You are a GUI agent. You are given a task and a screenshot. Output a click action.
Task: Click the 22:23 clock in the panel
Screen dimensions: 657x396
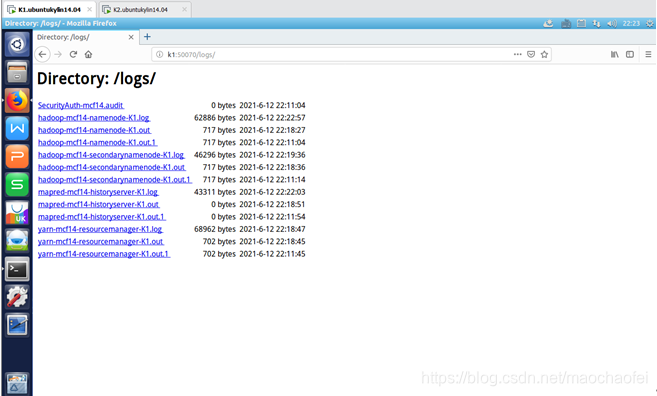tap(631, 23)
